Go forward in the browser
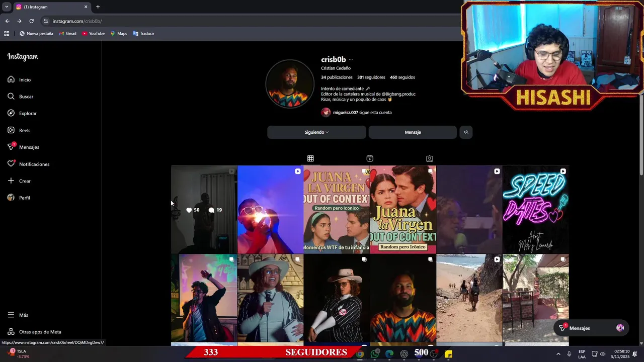 point(19,21)
